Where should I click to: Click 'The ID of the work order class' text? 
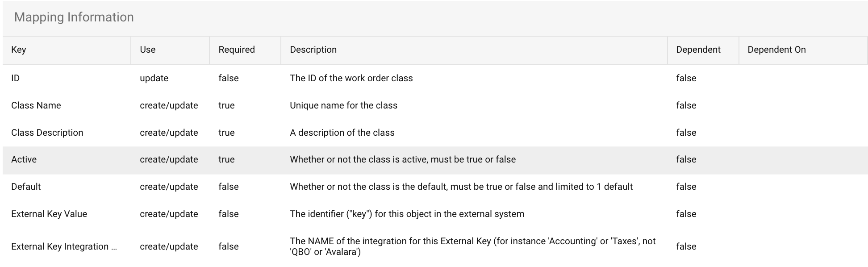pyautogui.click(x=351, y=78)
